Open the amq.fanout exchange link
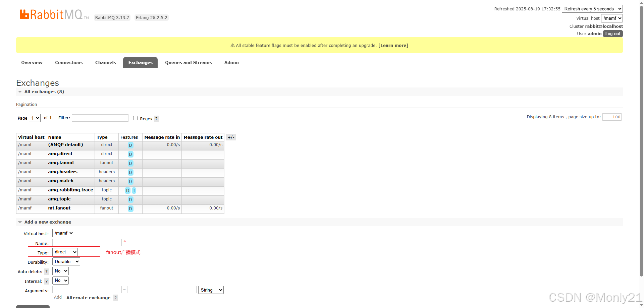Screen dimensions: 644x308 61,163
